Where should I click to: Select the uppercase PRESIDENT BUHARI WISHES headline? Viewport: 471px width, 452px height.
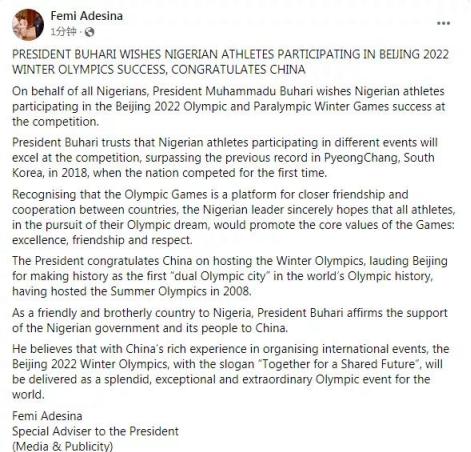point(230,62)
